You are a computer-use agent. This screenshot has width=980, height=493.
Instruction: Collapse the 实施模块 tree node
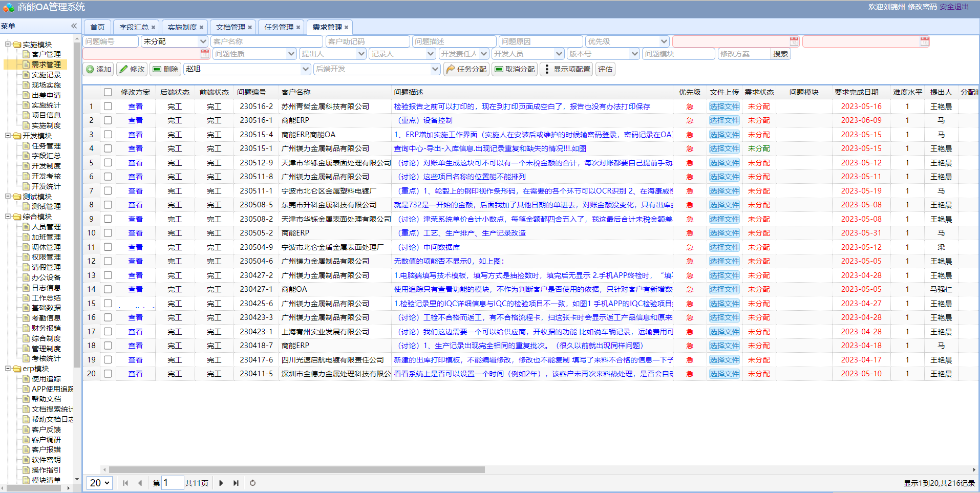(x=8, y=44)
